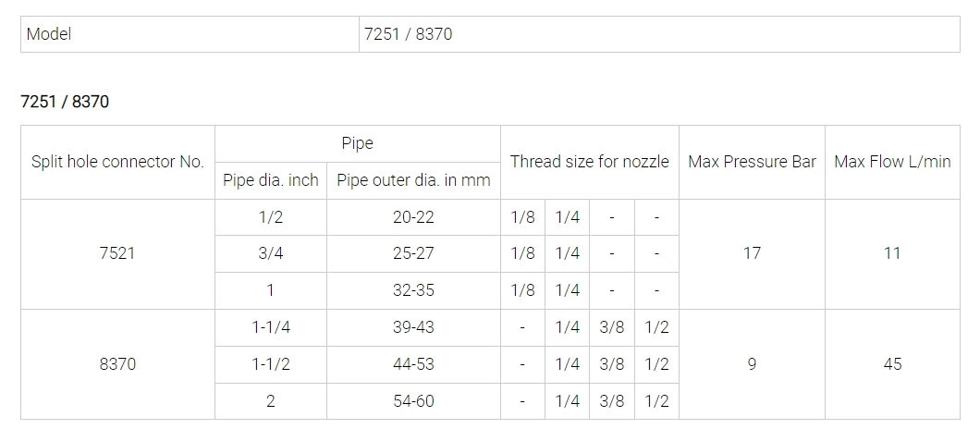Click the 1-1/4 pipe diameter inch cell
This screenshot has height=429, width=980.
pyautogui.click(x=271, y=327)
